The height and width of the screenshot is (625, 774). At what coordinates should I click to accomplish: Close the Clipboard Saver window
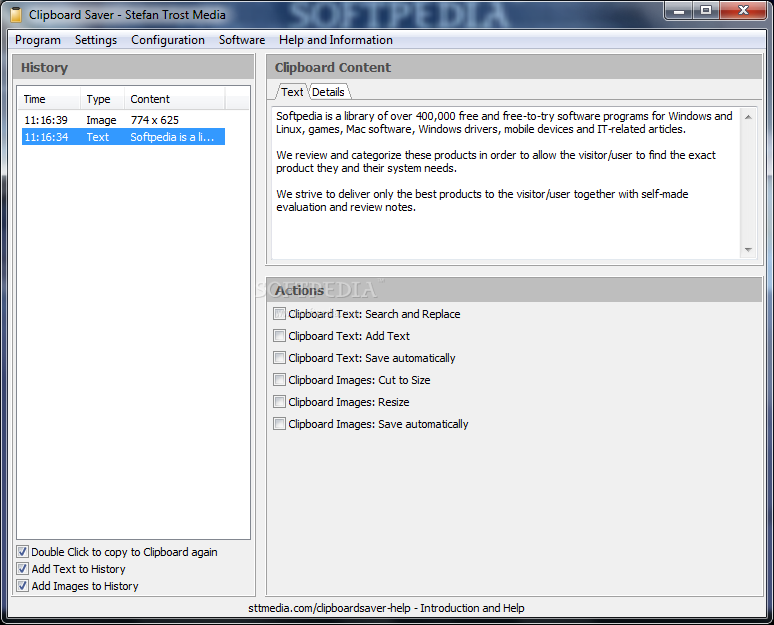pyautogui.click(x=743, y=10)
